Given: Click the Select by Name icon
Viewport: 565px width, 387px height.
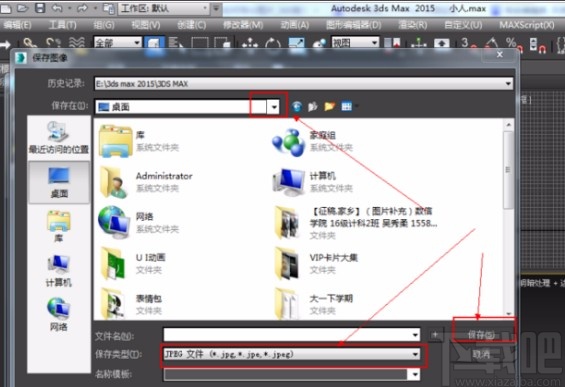Looking at the screenshot, I should [x=176, y=44].
